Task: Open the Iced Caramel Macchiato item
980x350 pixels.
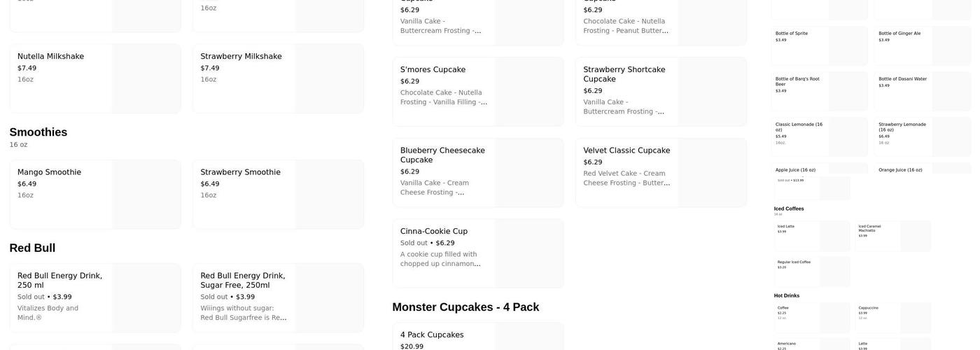Action: [892, 236]
